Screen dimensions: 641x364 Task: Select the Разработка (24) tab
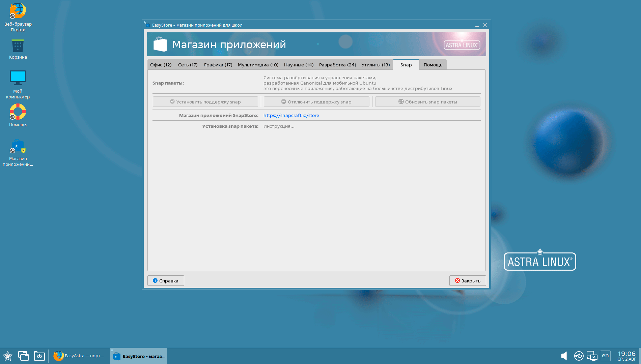point(337,65)
